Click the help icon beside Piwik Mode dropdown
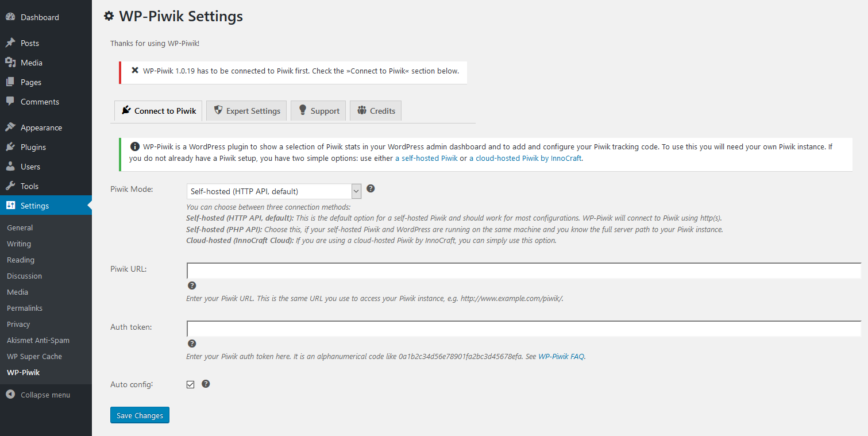The width and height of the screenshot is (868, 436). [371, 188]
